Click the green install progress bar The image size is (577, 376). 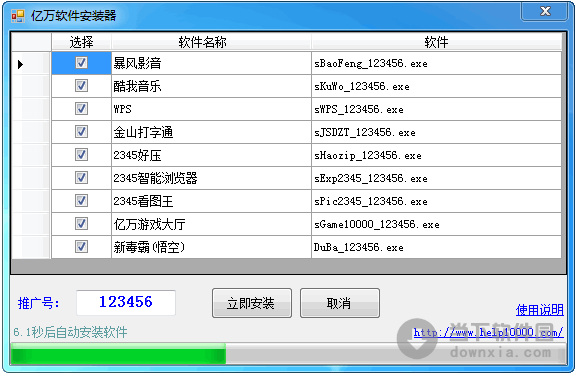pos(118,354)
